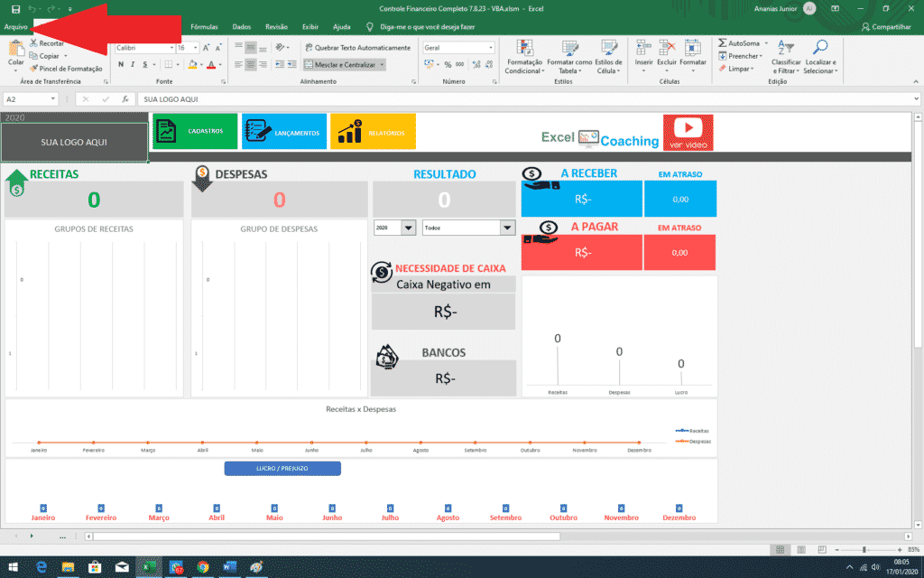Open the Arquivo tab
The width and height of the screenshot is (924, 578).
(15, 27)
